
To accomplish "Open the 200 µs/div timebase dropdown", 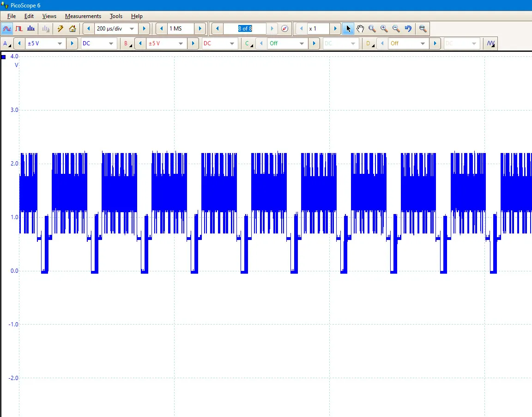I will 132,29.
